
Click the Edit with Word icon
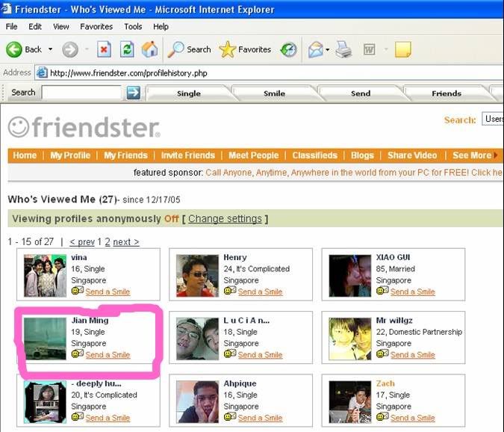tap(369, 49)
